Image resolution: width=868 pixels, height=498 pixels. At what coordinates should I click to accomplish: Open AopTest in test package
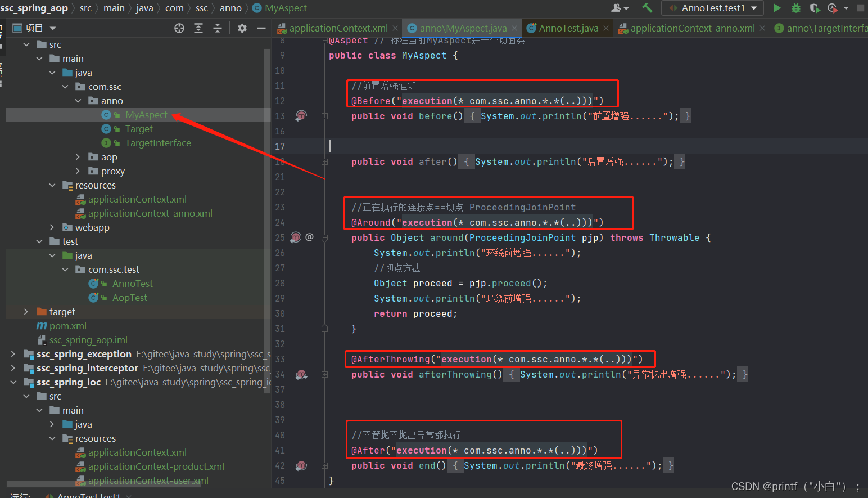pos(129,298)
